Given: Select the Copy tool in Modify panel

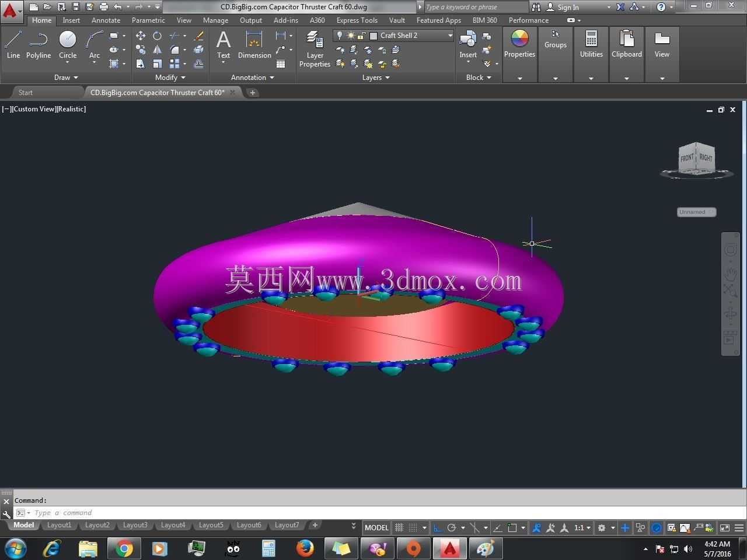Looking at the screenshot, I should tap(141, 50).
